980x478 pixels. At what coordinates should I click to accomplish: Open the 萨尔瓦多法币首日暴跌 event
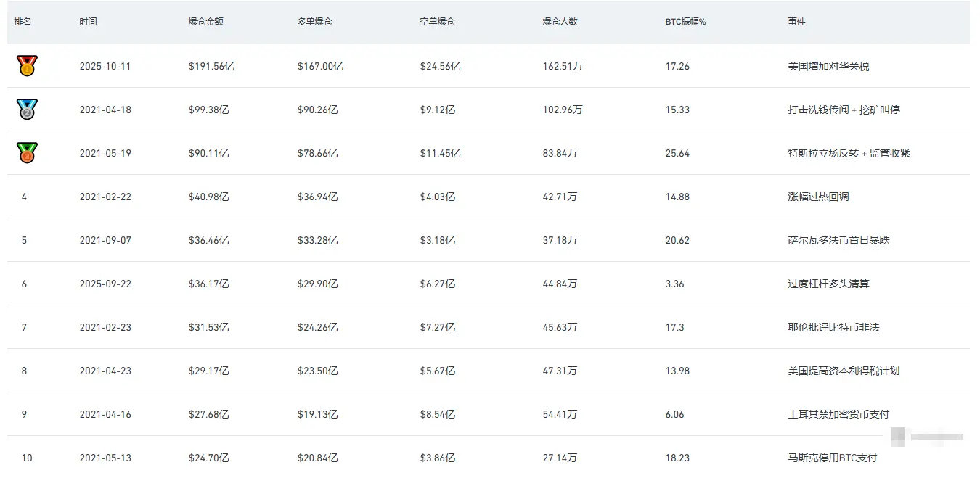[838, 240]
